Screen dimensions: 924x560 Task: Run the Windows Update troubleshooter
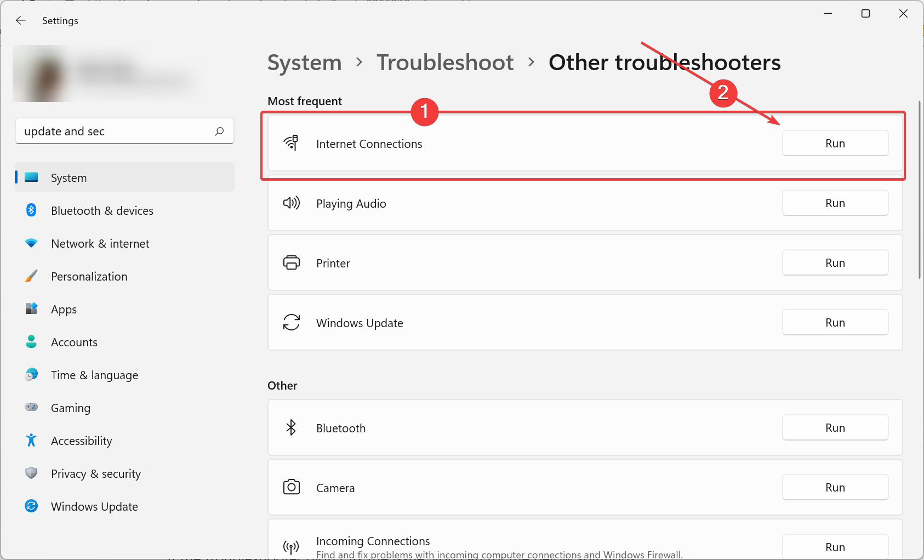(835, 323)
